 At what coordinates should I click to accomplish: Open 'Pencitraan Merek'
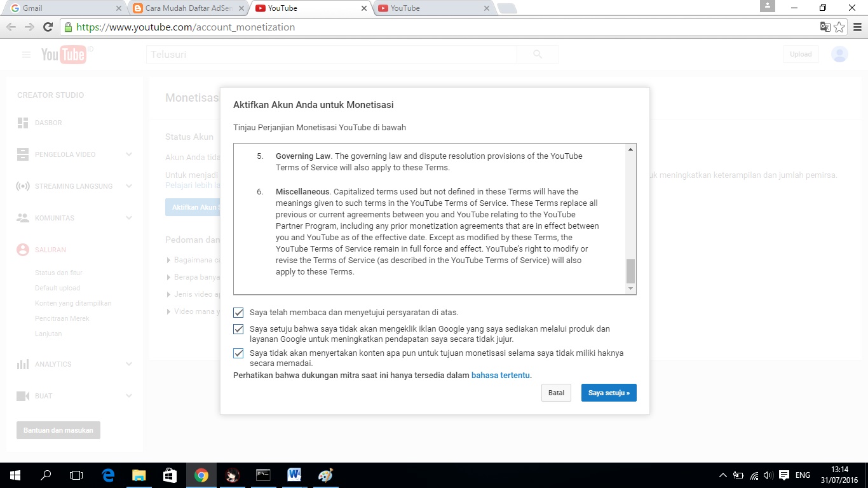pos(62,318)
